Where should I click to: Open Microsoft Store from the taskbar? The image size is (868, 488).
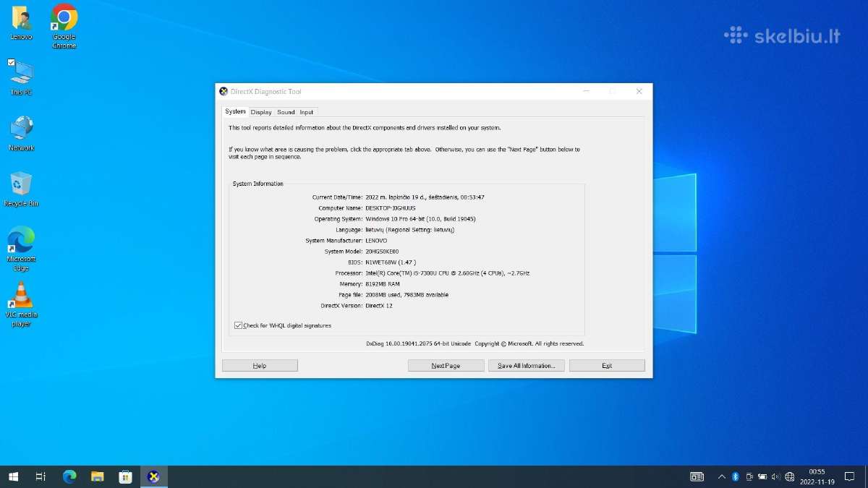pos(125,476)
